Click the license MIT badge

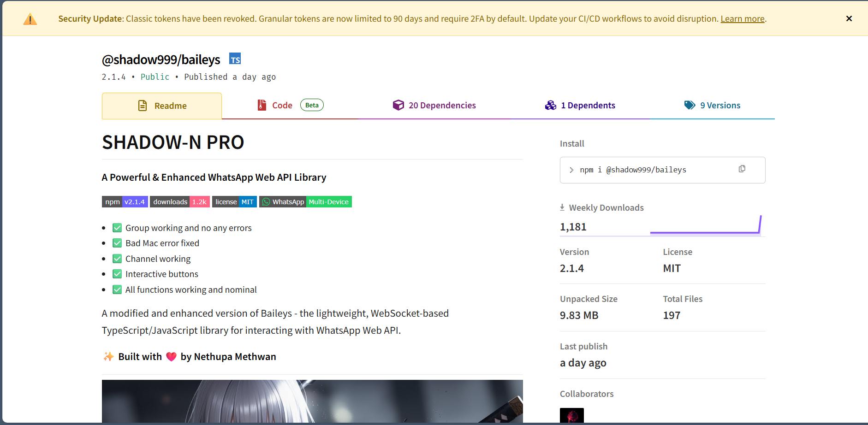click(x=234, y=202)
